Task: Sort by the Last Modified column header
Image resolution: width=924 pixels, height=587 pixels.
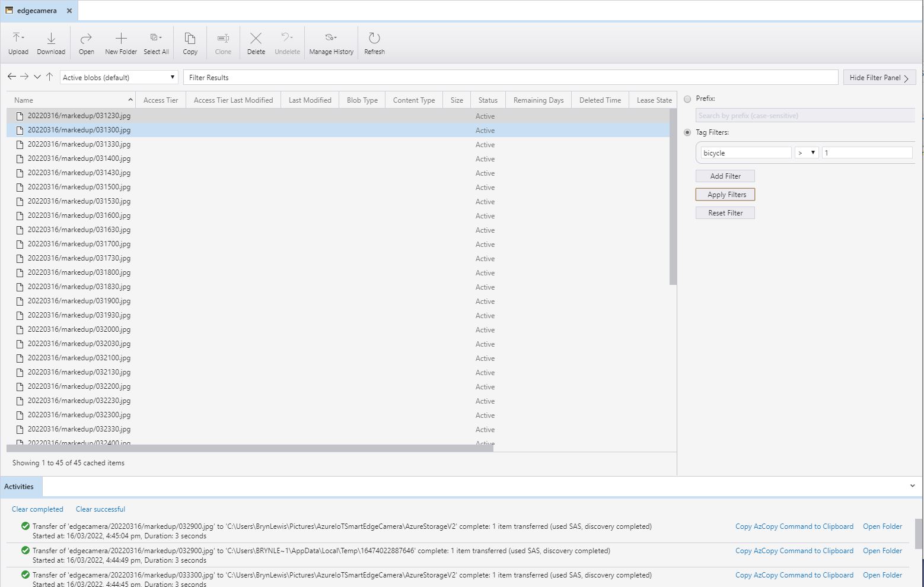Action: 310,100
